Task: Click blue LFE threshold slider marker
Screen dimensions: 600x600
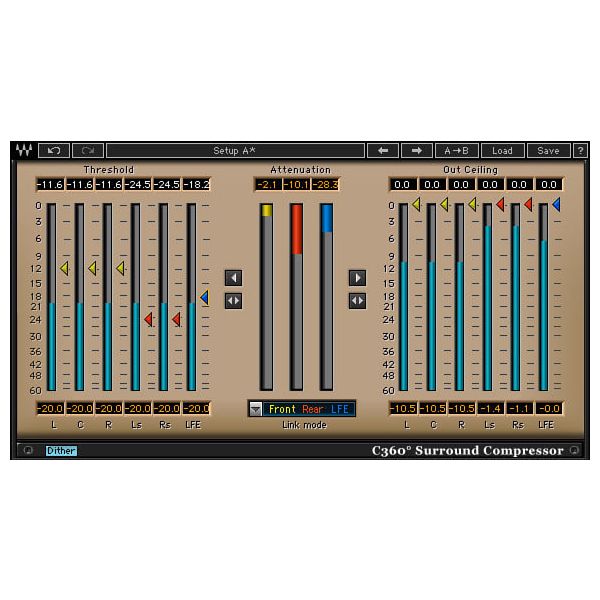Action: [x=204, y=297]
